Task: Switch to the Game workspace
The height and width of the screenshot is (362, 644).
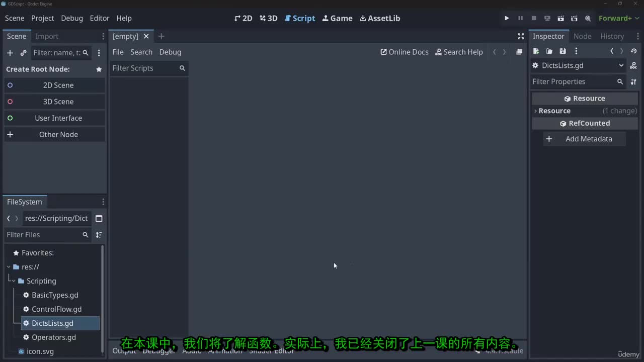Action: 338,18
